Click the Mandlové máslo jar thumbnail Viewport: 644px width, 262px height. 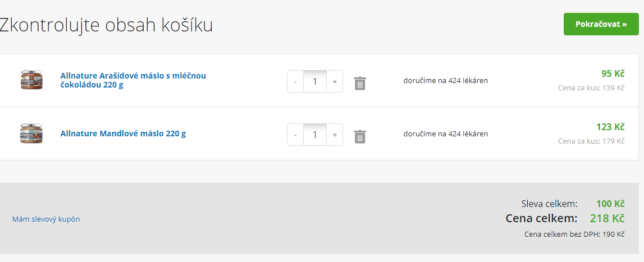pos(32,134)
